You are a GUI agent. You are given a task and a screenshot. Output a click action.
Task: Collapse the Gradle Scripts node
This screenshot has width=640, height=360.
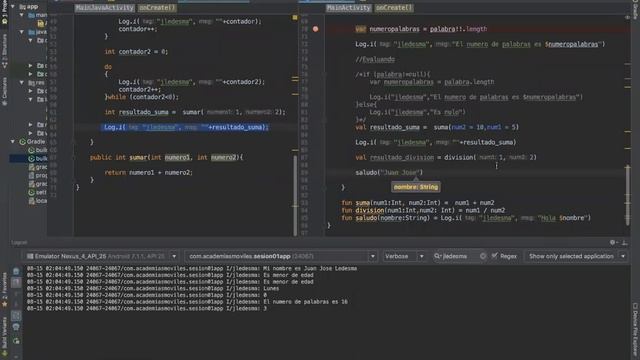[13, 142]
